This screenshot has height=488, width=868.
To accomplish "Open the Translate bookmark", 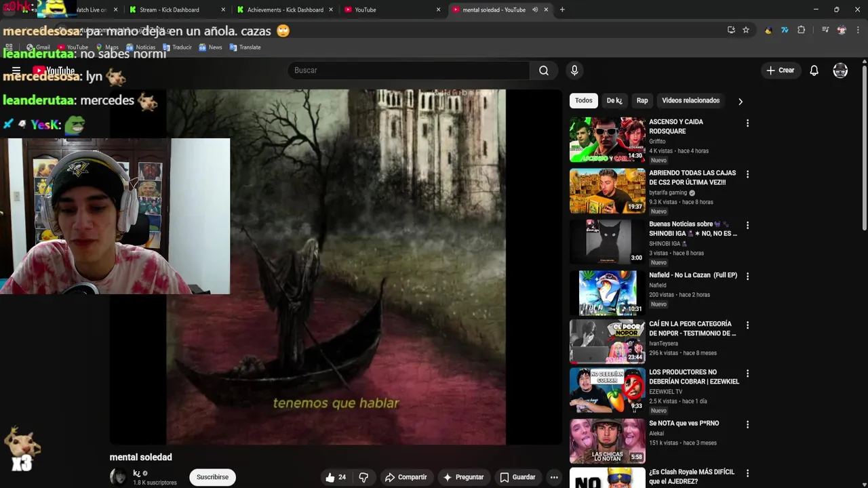I will 245,47.
